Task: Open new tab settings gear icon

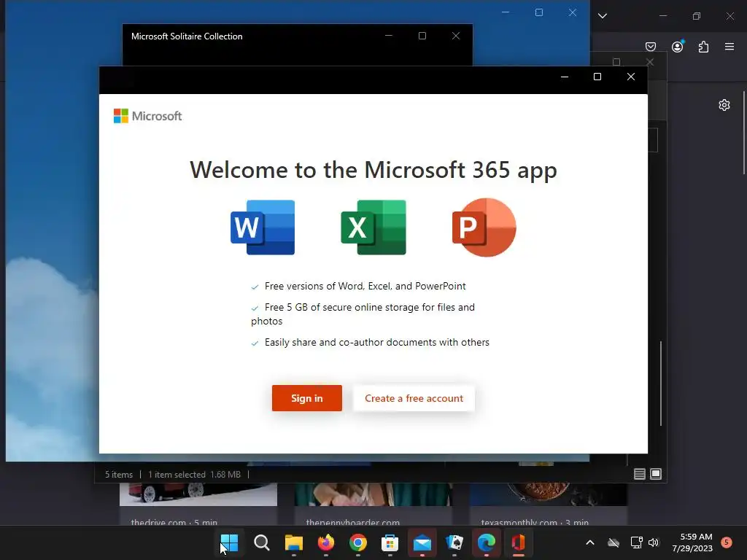Action: point(724,105)
